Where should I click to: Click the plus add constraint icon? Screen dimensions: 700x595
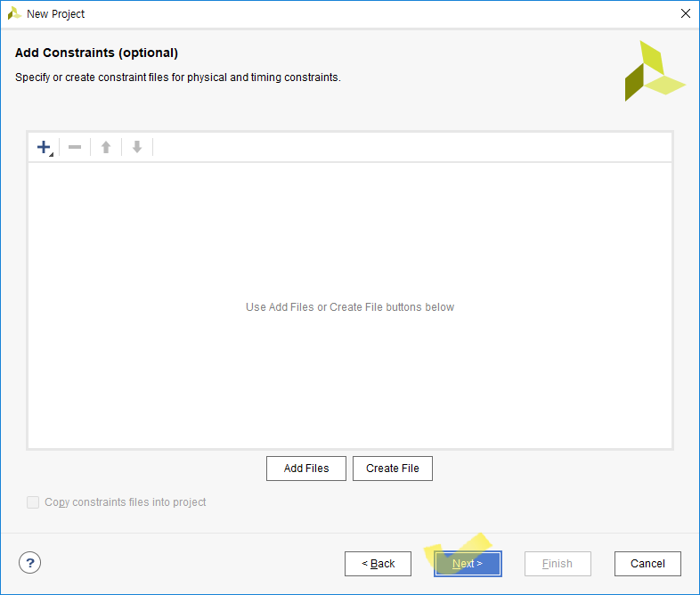point(45,147)
